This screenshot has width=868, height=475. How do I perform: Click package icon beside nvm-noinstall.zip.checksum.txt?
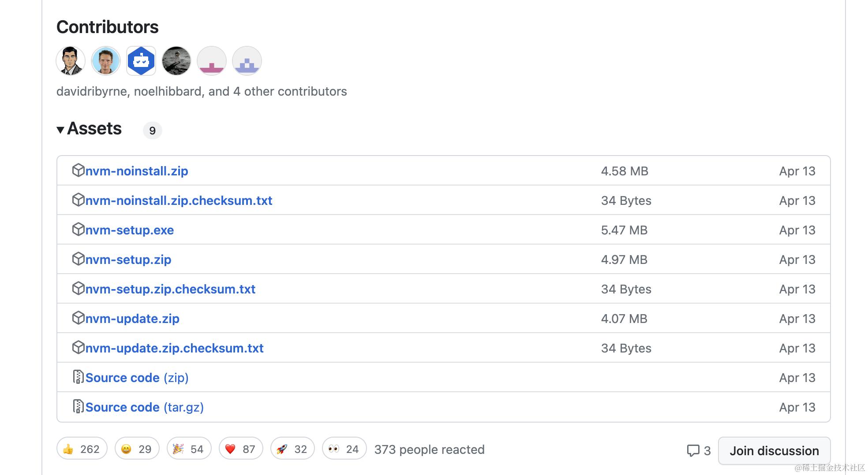tap(78, 200)
